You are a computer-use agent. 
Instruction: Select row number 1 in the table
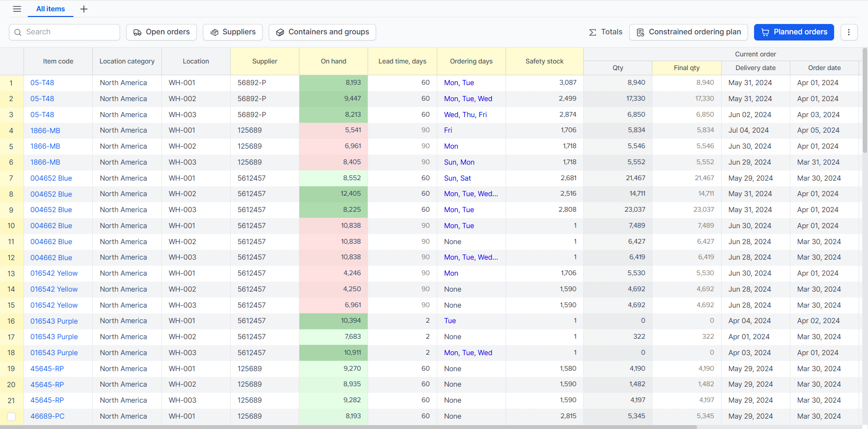coord(11,83)
